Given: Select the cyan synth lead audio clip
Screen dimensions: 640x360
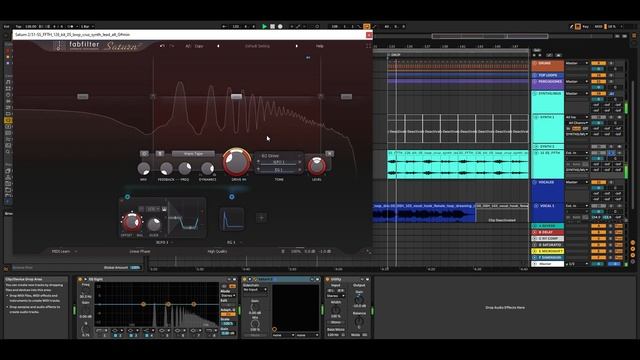Looking at the screenshot, I should (458, 164).
